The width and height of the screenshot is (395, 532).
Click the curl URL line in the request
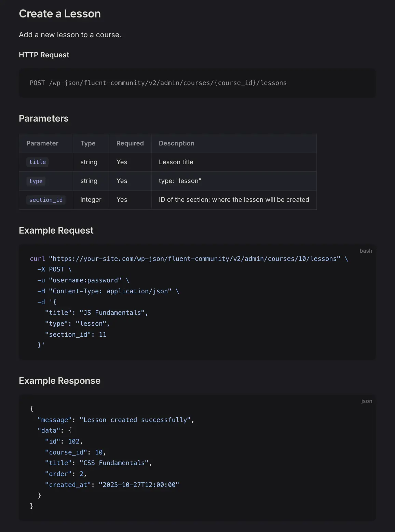point(189,259)
